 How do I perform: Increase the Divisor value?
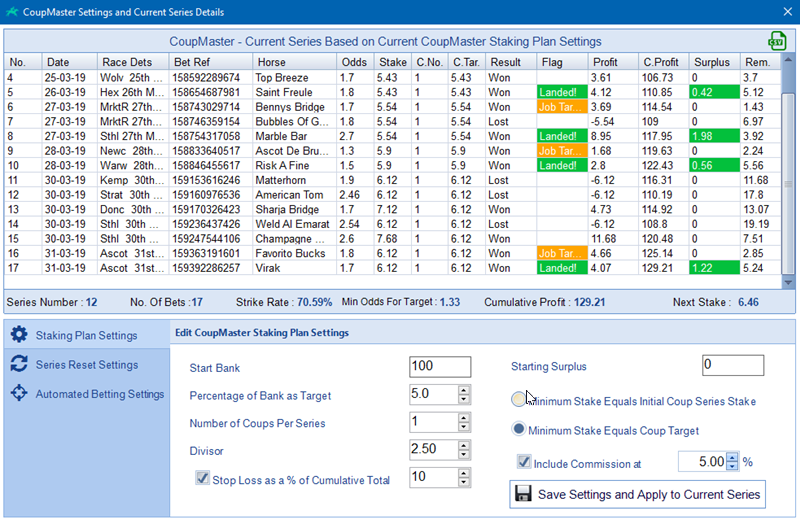[464, 445]
